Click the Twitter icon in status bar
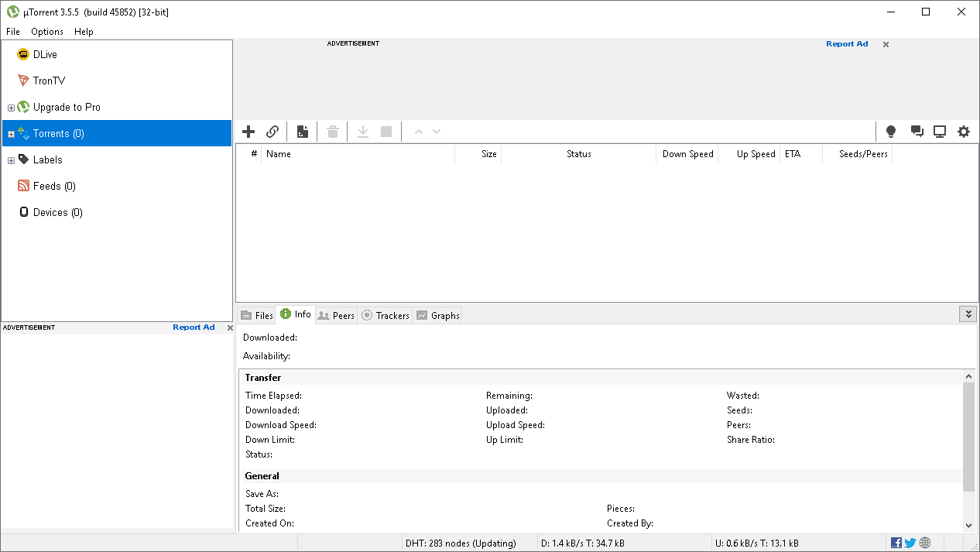The width and height of the screenshot is (980, 552). tap(910, 543)
